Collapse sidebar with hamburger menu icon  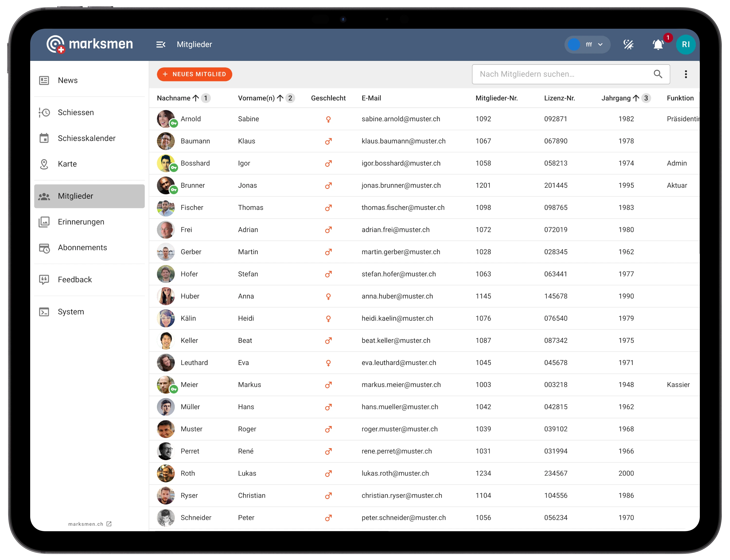161,44
